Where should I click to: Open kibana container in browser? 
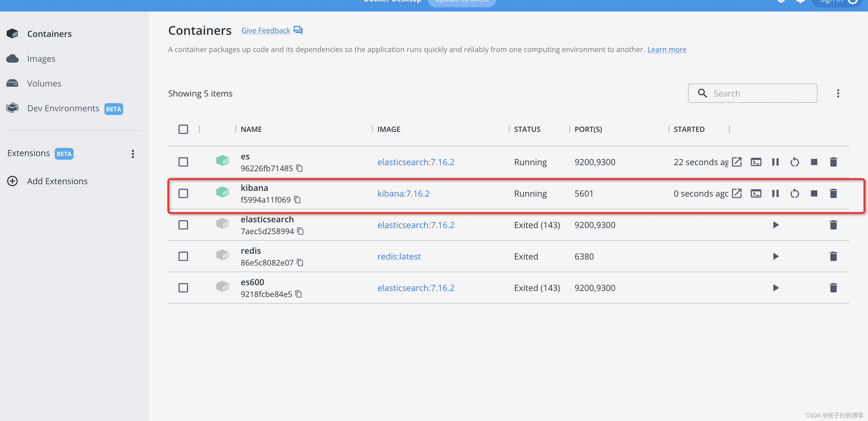coord(736,193)
